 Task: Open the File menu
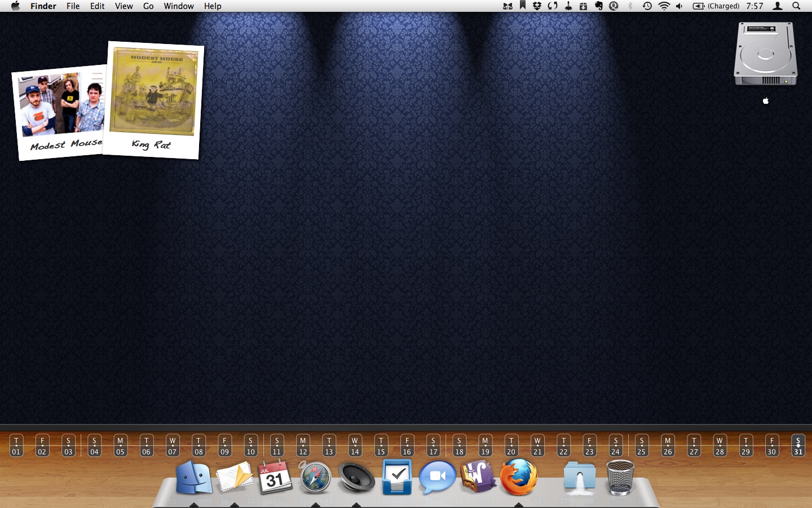click(73, 6)
